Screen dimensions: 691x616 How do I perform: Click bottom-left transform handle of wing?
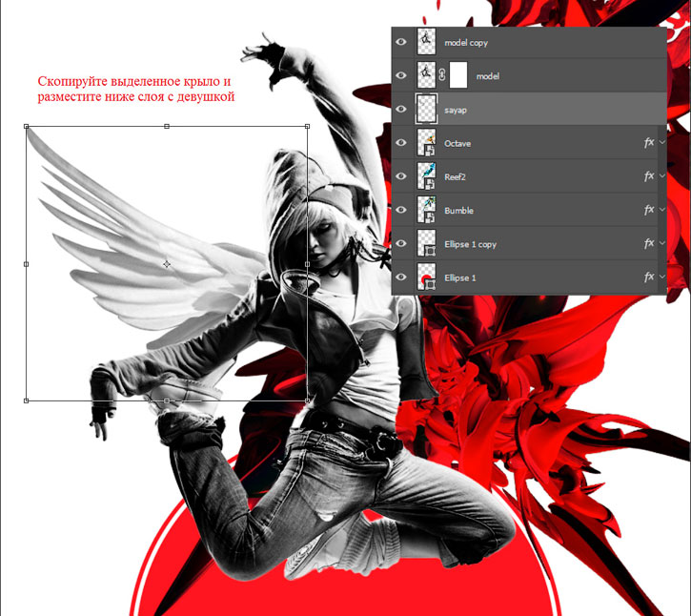click(27, 400)
